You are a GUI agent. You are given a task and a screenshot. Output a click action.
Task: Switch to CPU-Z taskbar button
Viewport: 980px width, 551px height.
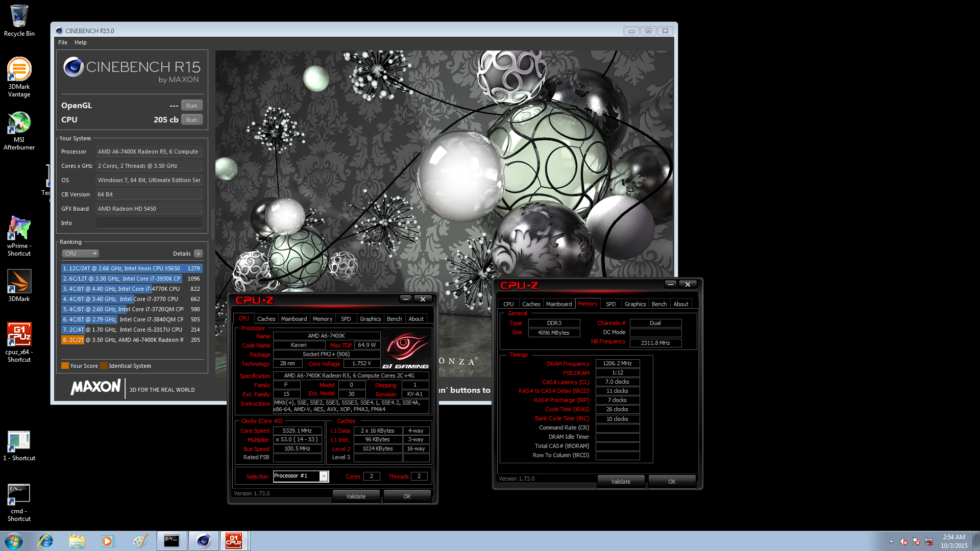point(234,541)
